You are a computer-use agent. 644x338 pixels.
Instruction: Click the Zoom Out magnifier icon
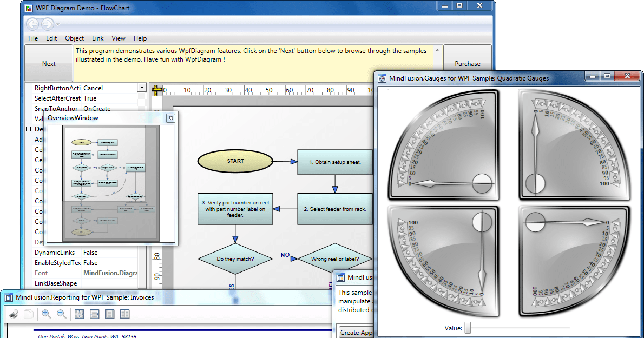(x=61, y=314)
